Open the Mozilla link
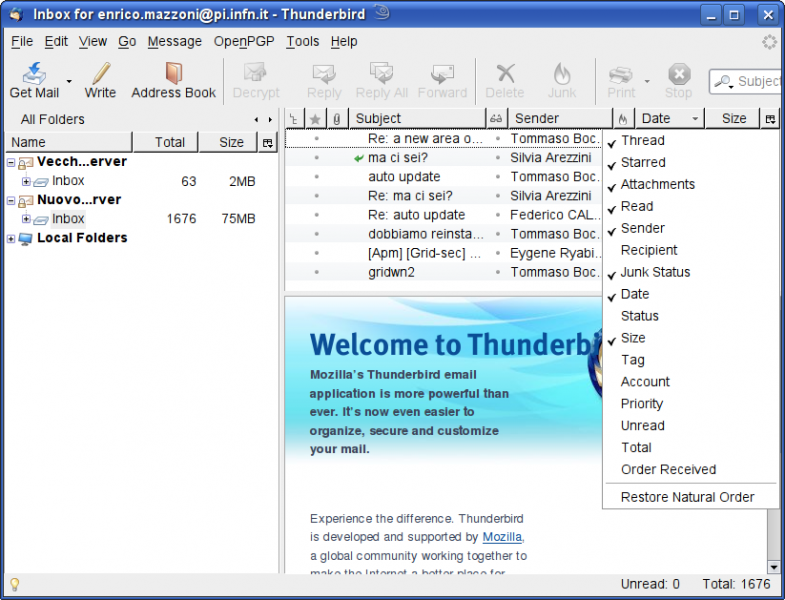Screen dimensions: 785x600 (502, 537)
